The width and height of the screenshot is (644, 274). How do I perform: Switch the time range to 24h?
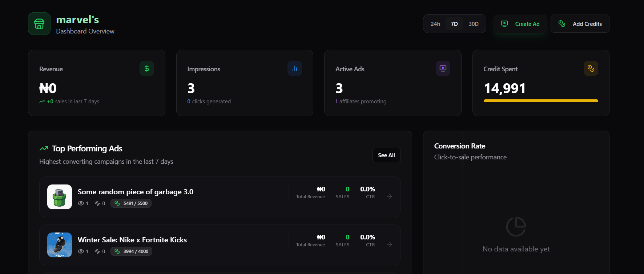point(435,24)
